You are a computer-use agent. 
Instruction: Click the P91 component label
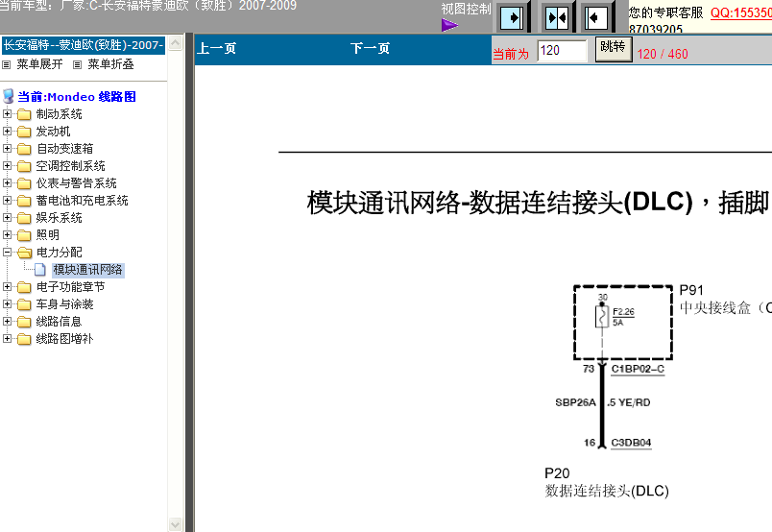coord(691,290)
